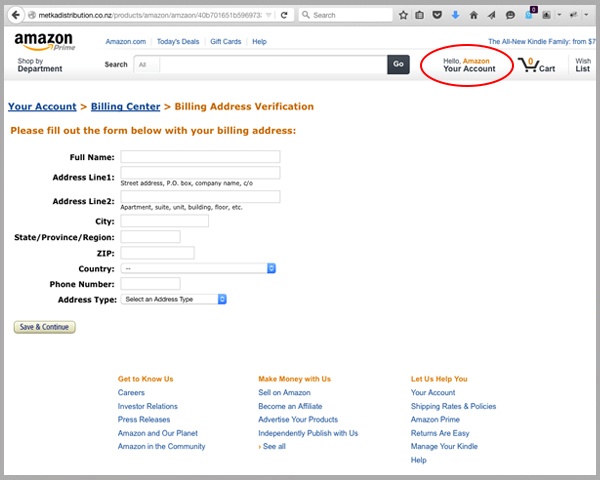The width and height of the screenshot is (600, 480).
Task: Open the Careers footer link
Action: 131,392
